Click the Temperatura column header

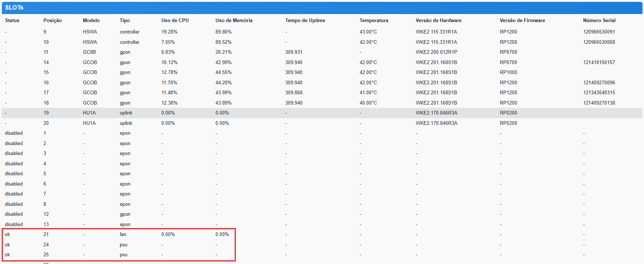tap(373, 21)
